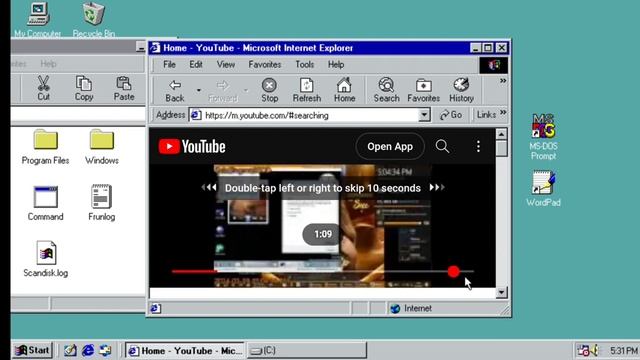This screenshot has height=360, width=640.
Task: Click the third quick launch icon
Action: tap(105, 350)
